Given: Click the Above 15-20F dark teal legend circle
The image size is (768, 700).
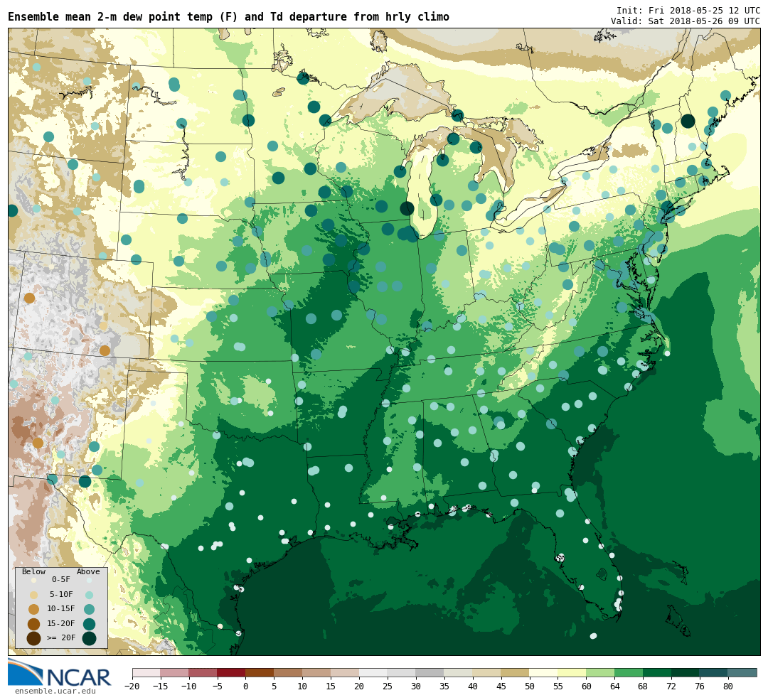Looking at the screenshot, I should (89, 624).
